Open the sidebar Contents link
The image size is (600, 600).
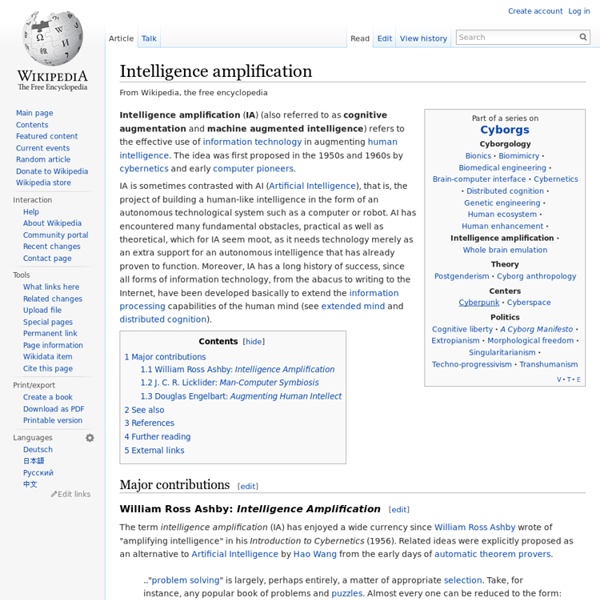[32, 125]
